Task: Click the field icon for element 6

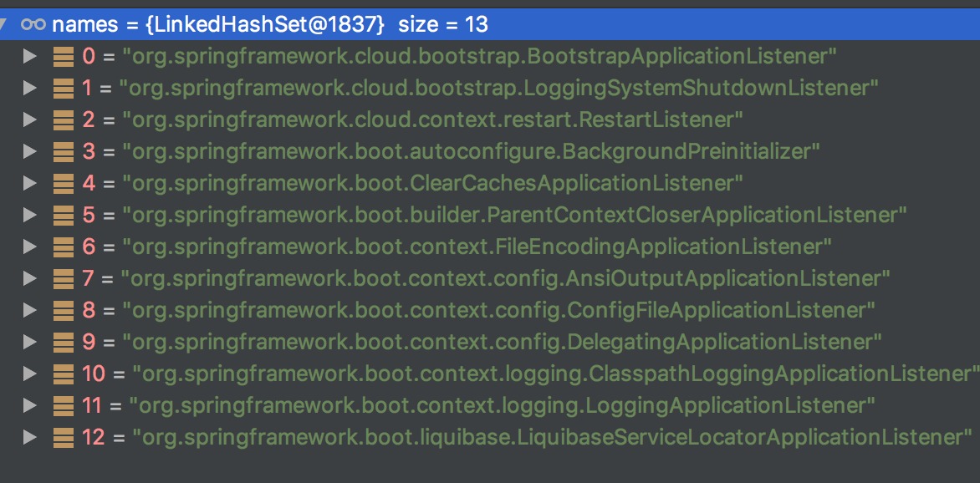Action: click(x=63, y=247)
